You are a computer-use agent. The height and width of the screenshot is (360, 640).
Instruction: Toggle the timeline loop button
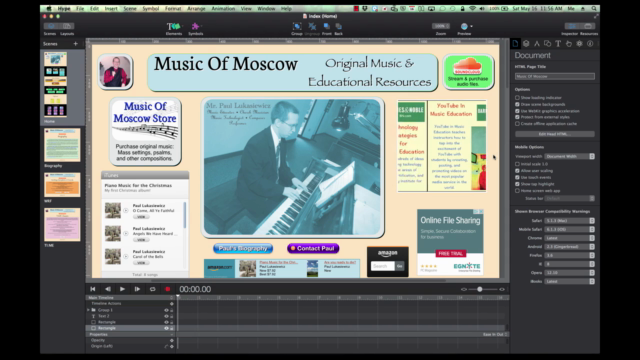click(152, 289)
